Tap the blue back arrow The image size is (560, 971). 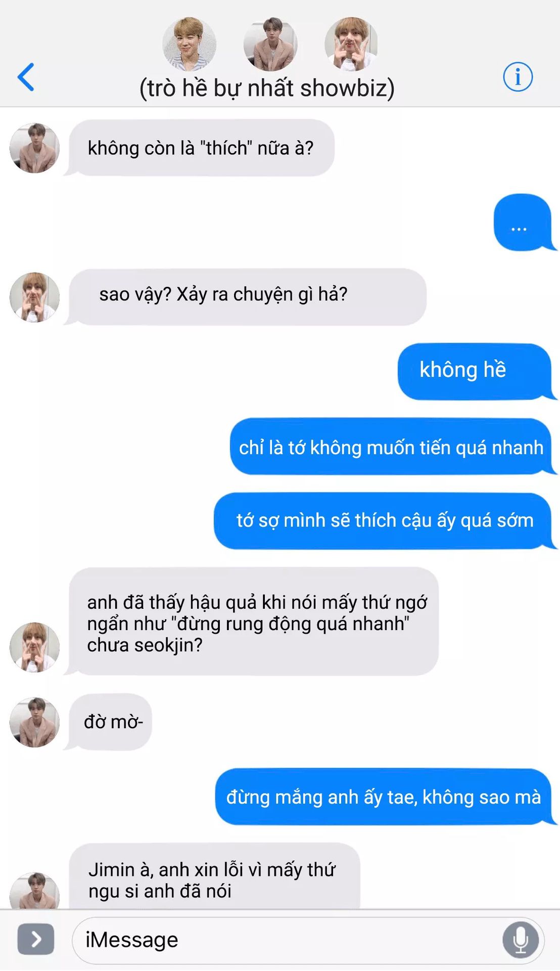click(26, 77)
